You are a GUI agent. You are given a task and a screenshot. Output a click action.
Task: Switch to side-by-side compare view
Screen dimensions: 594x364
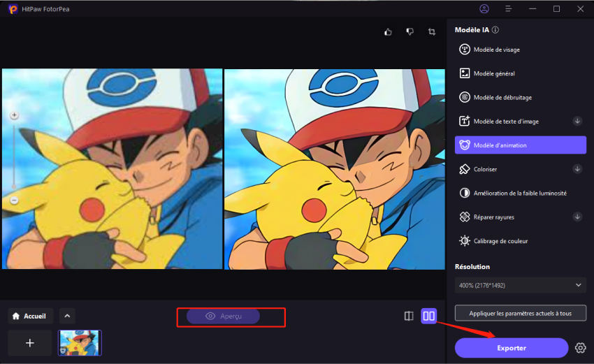click(x=429, y=316)
